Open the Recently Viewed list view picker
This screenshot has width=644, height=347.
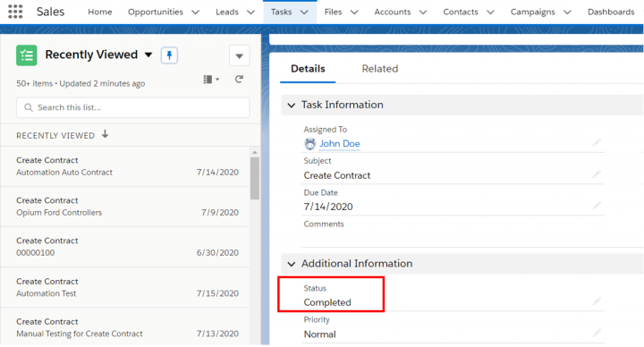148,55
